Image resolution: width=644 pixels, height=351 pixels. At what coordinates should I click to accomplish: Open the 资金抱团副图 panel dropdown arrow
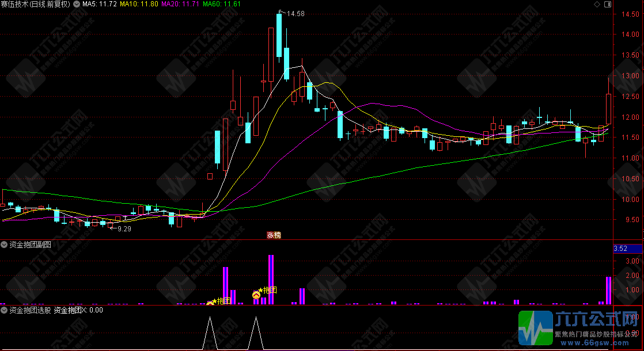click(5, 244)
